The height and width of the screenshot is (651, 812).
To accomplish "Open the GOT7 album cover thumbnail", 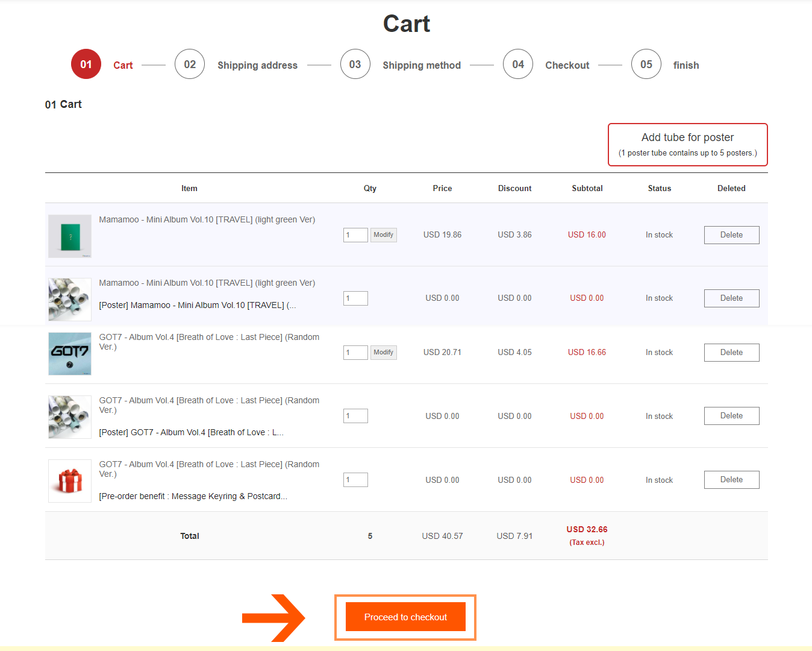I will pos(70,354).
